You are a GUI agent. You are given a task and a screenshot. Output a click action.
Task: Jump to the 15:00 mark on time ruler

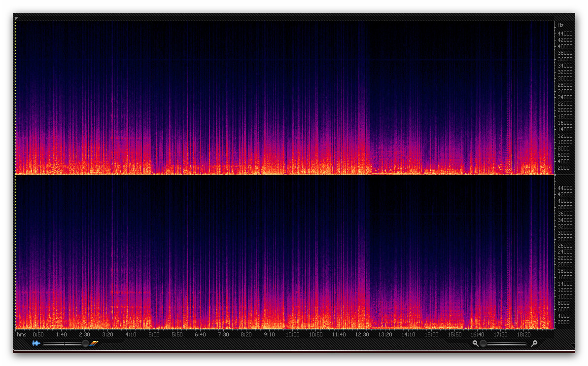[431, 334]
